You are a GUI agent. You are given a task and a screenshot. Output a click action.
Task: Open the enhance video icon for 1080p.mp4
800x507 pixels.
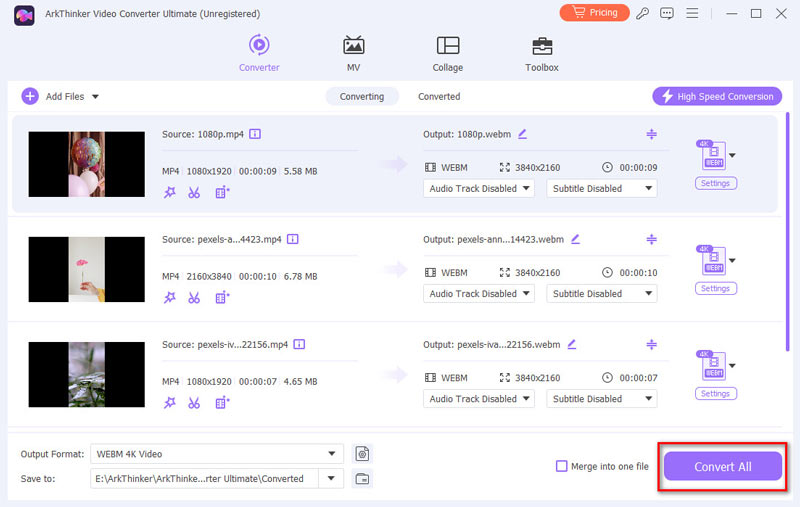pos(222,192)
